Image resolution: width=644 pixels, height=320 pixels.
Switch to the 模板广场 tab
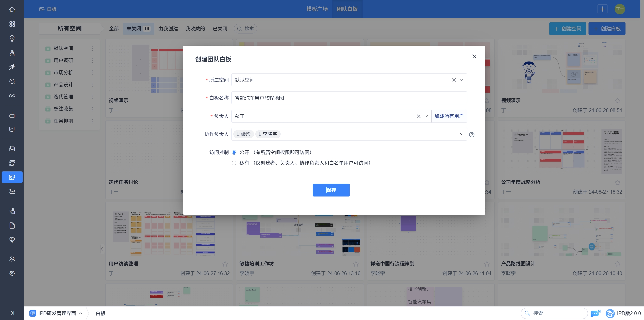pos(317,9)
